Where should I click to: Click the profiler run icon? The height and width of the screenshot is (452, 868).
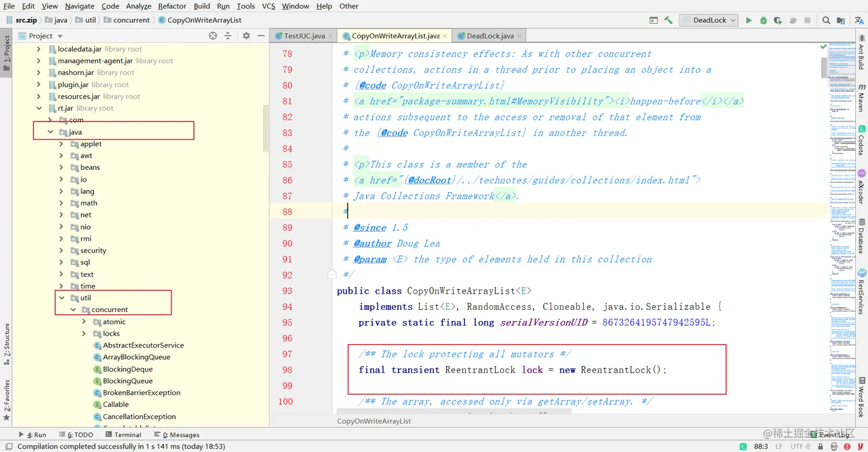point(793,20)
